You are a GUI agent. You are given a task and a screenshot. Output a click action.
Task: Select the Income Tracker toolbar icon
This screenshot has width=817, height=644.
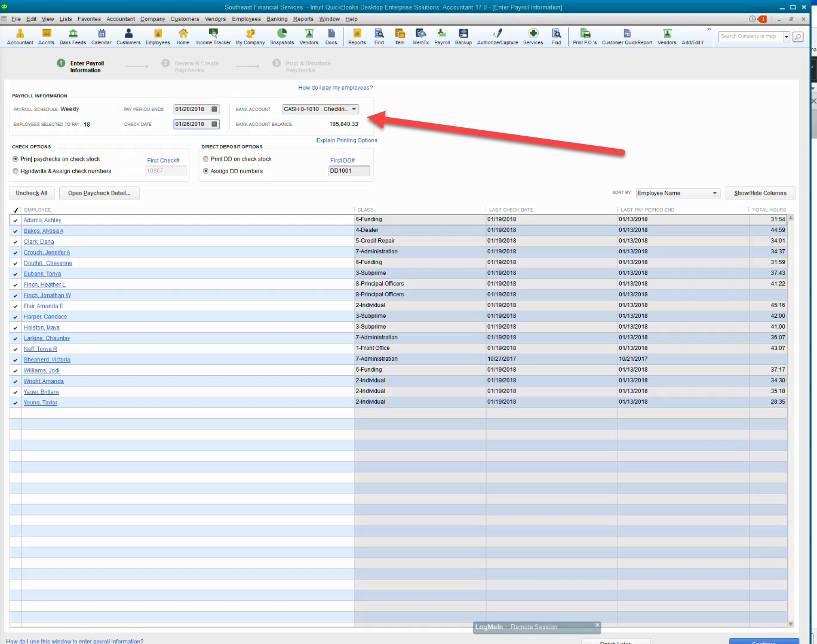pos(213,36)
